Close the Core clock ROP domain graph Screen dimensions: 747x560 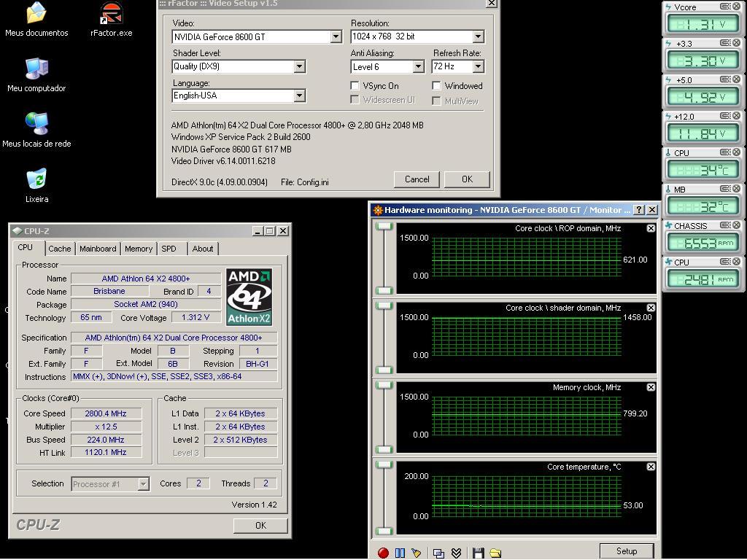[651, 228]
